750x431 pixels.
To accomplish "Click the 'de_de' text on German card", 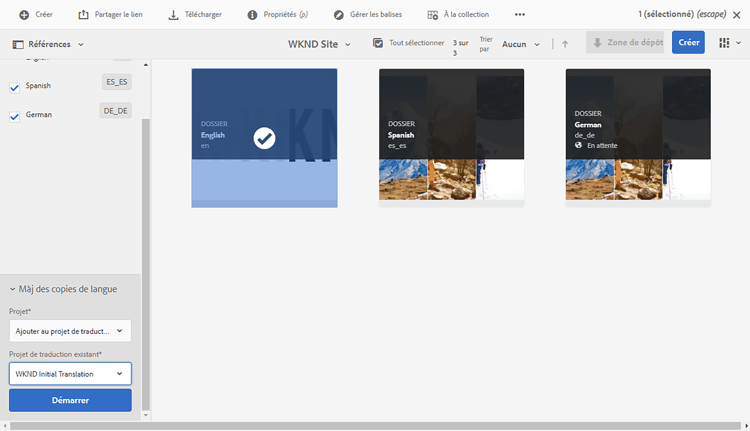I will (585, 135).
